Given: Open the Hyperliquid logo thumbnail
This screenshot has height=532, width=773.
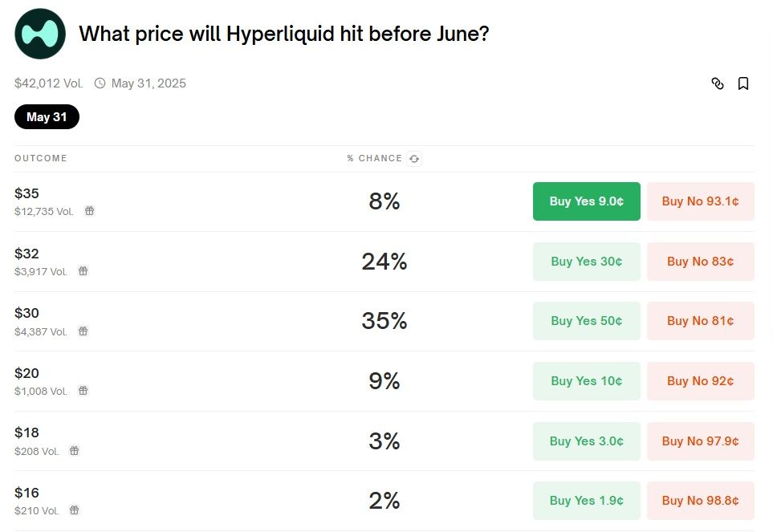Looking at the screenshot, I should coord(40,34).
